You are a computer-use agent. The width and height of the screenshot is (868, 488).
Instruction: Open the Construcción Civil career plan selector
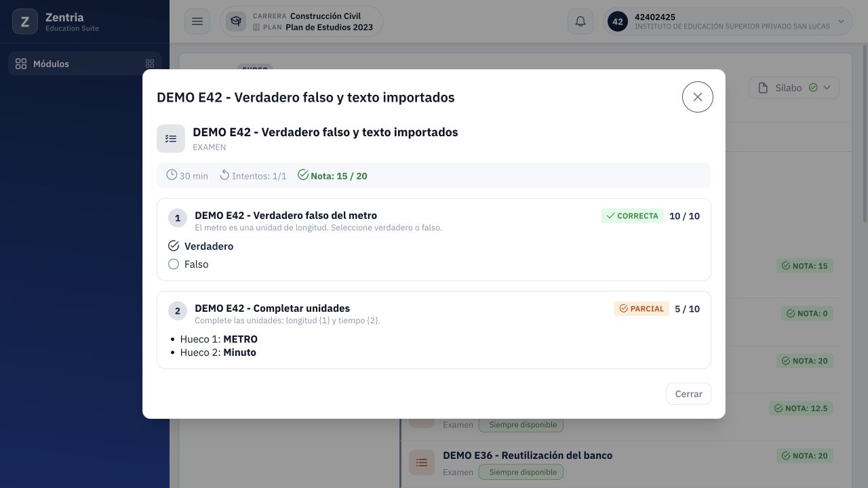[x=301, y=22]
